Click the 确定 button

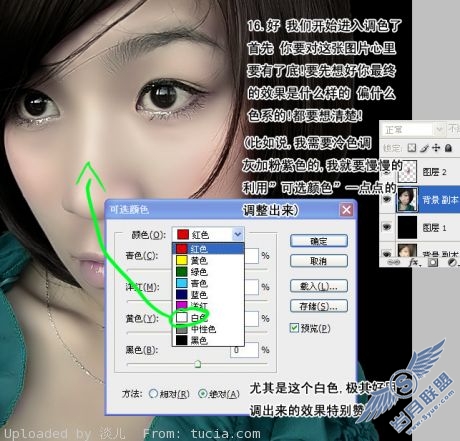click(319, 241)
